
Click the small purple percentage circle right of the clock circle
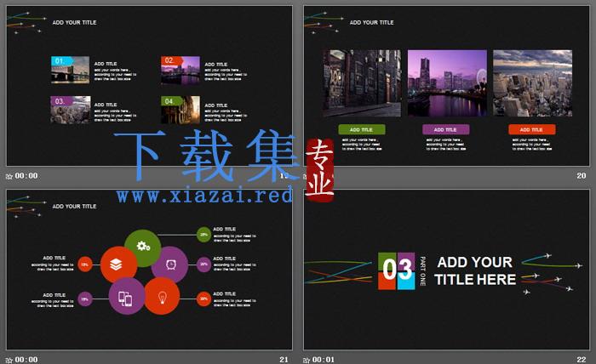tap(204, 264)
